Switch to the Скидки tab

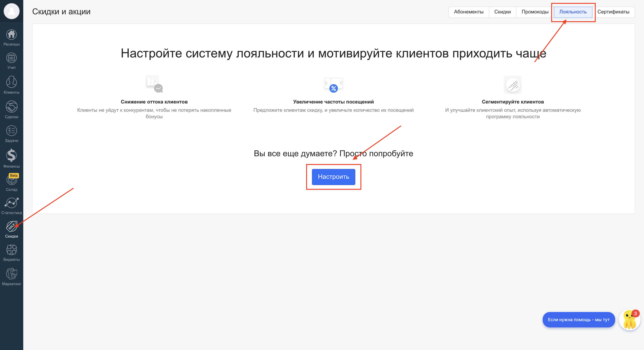[x=502, y=12]
